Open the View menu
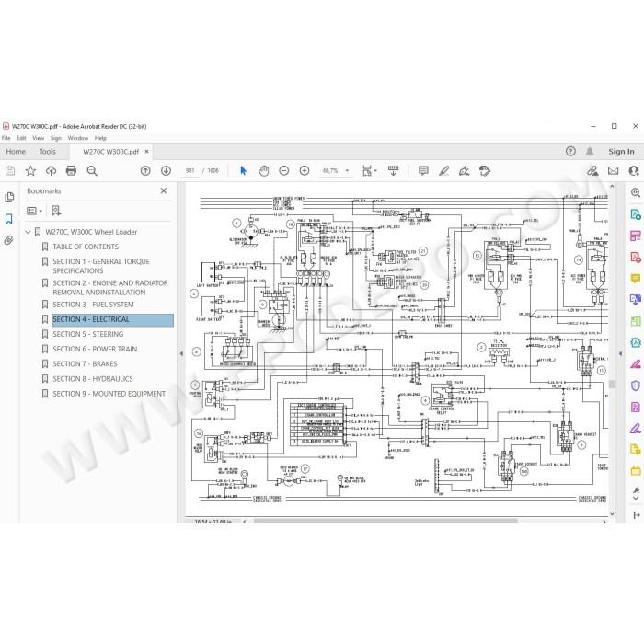The width and height of the screenshot is (644, 644). [x=39, y=138]
